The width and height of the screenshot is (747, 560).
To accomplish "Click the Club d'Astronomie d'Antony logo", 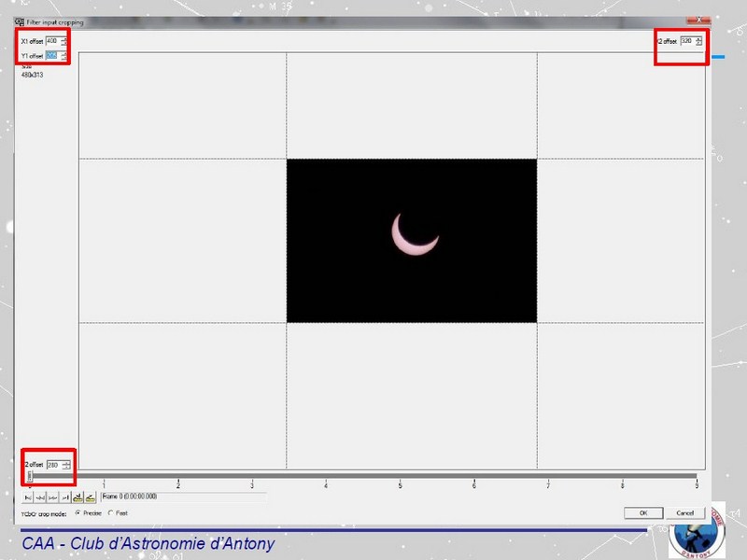I will point(698,531).
